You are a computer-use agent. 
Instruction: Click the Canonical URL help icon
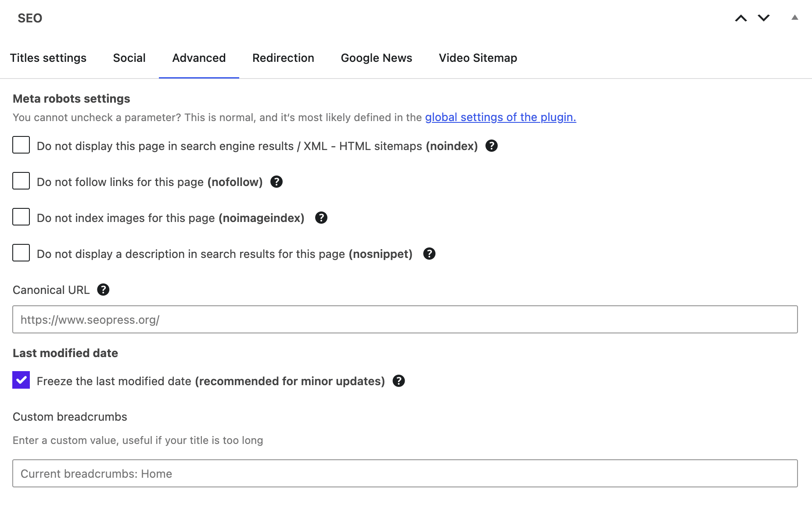pyautogui.click(x=103, y=290)
